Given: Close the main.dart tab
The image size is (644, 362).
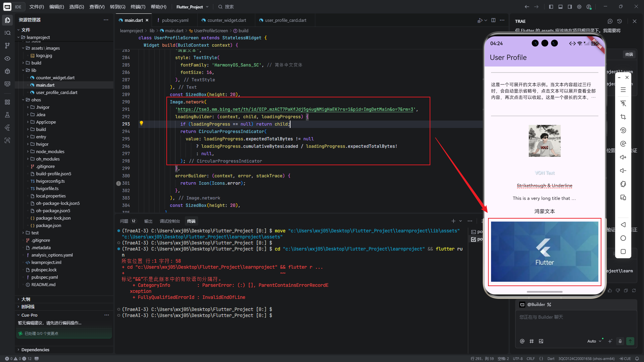Looking at the screenshot, I should click(x=147, y=20).
